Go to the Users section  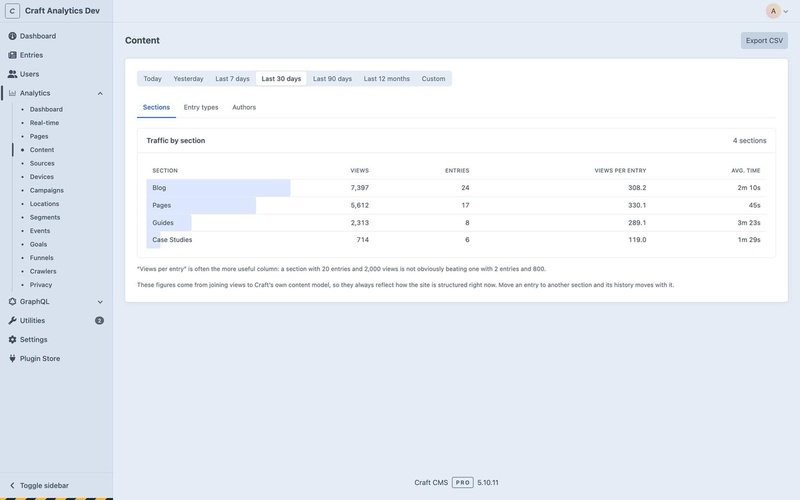click(x=29, y=74)
